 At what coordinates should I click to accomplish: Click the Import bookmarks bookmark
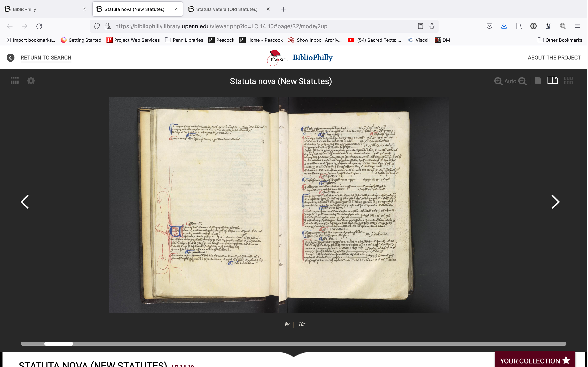(30, 40)
